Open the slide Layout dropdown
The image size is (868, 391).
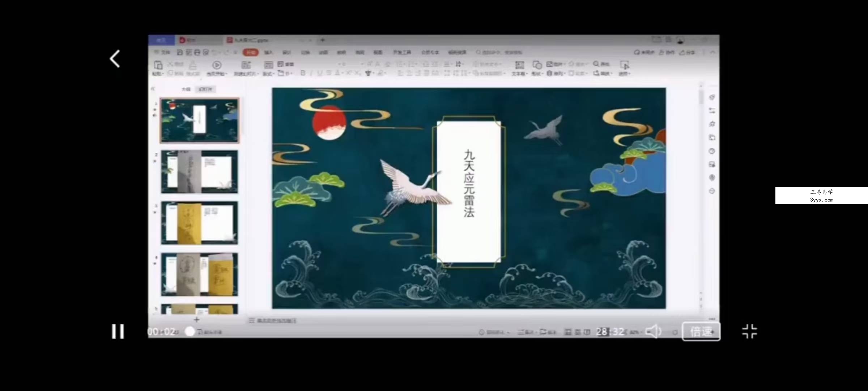(268, 73)
